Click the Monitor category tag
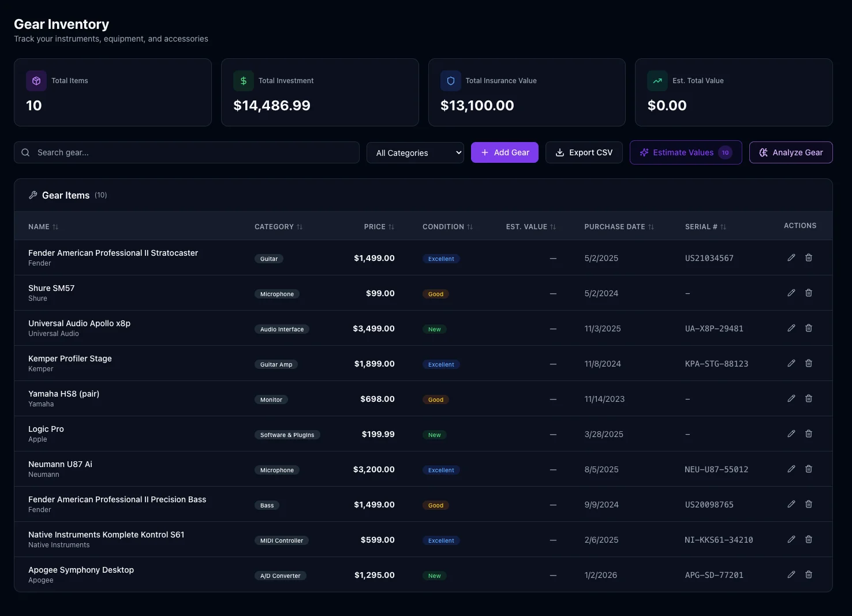The image size is (852, 616). pos(271,400)
